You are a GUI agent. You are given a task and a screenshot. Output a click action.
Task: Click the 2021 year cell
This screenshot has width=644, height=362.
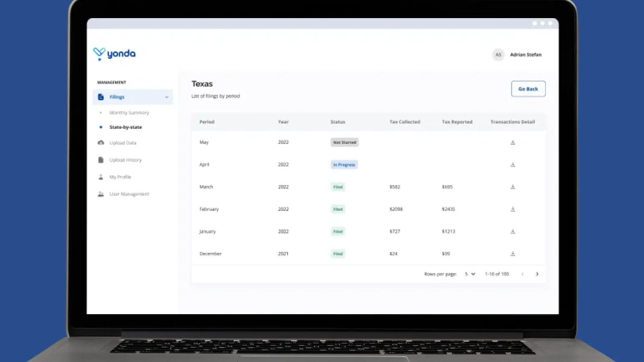pyautogui.click(x=283, y=254)
